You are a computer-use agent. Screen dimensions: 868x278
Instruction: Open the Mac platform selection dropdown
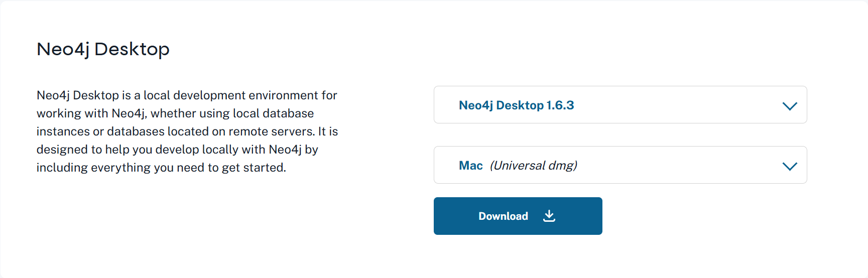620,165
